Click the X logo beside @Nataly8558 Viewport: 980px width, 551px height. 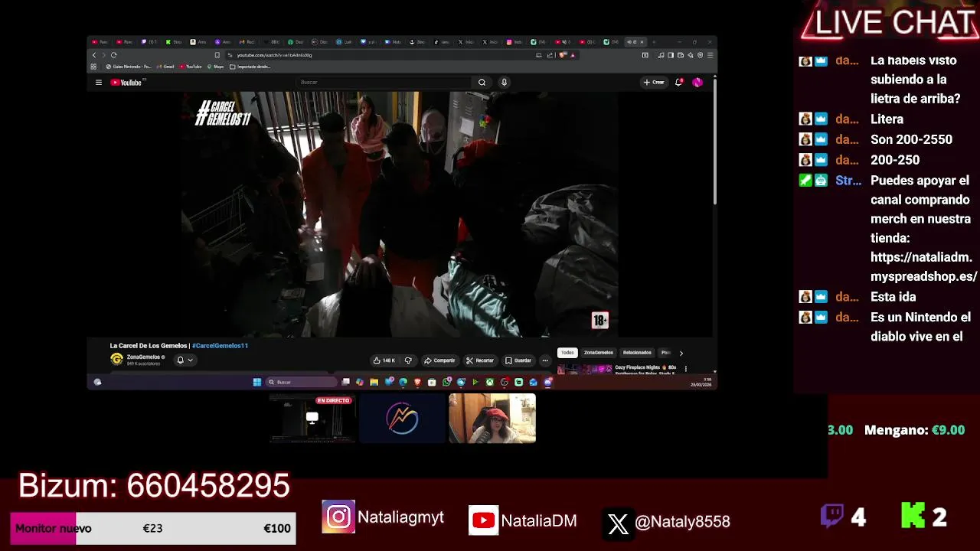click(617, 523)
